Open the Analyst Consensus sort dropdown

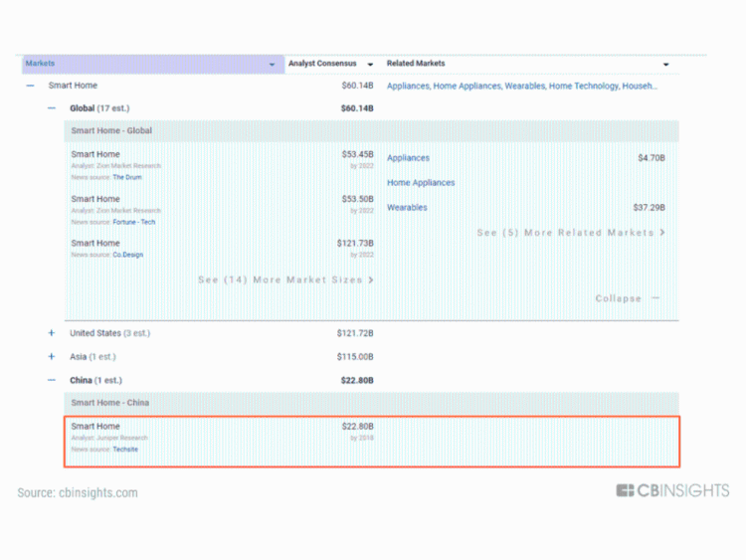coord(370,65)
